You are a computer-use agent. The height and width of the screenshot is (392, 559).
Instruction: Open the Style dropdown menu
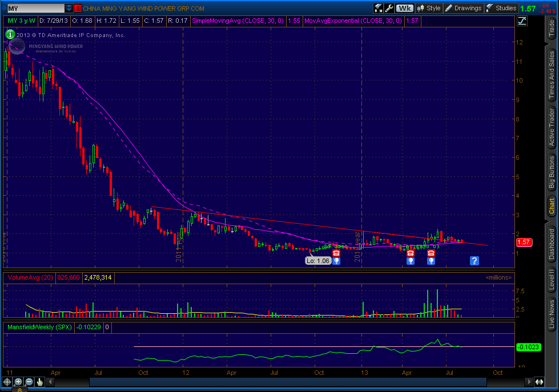(429, 8)
